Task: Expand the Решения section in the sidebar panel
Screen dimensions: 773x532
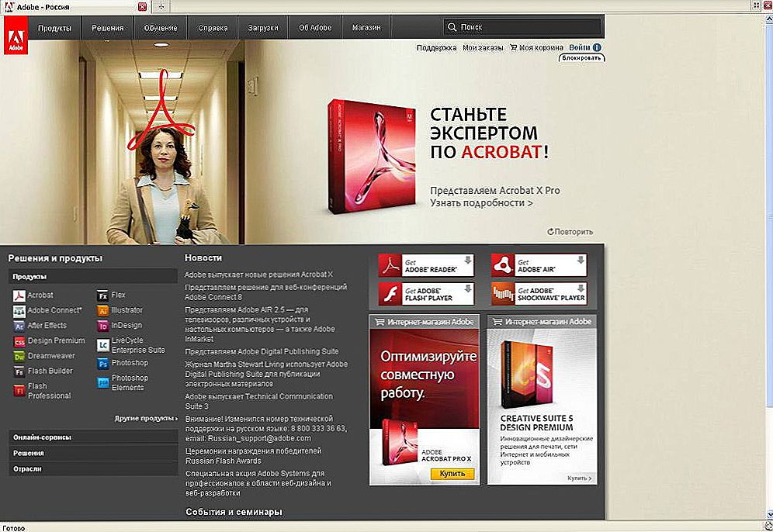Action: tap(92, 453)
